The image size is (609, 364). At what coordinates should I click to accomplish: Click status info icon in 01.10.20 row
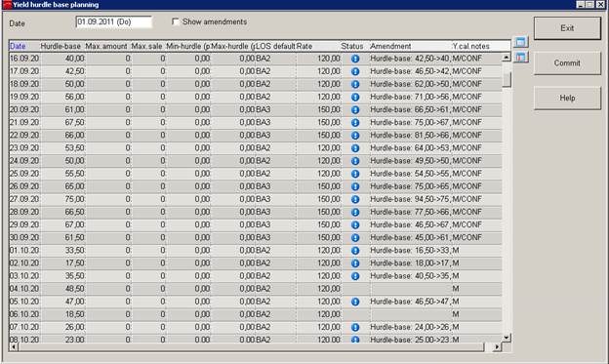pos(355,251)
